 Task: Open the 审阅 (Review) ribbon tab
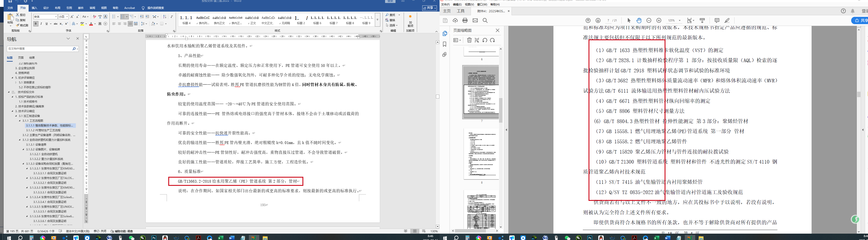pos(92,8)
